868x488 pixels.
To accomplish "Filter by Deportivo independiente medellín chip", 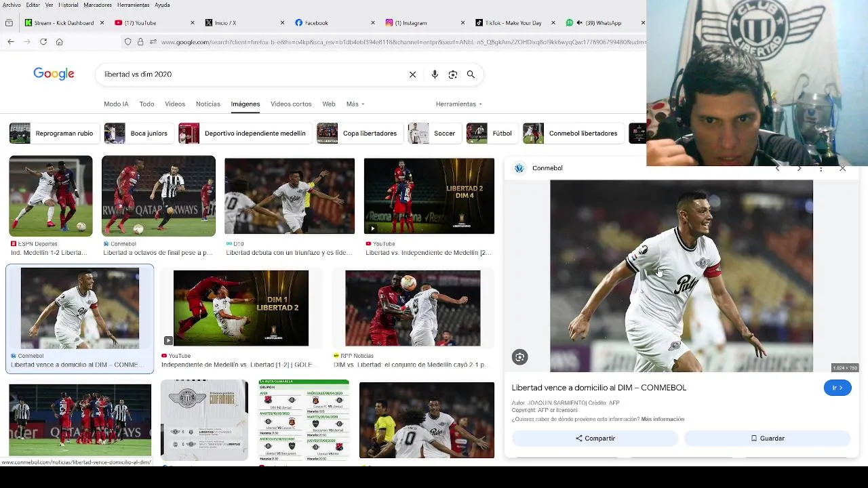I will [245, 134].
